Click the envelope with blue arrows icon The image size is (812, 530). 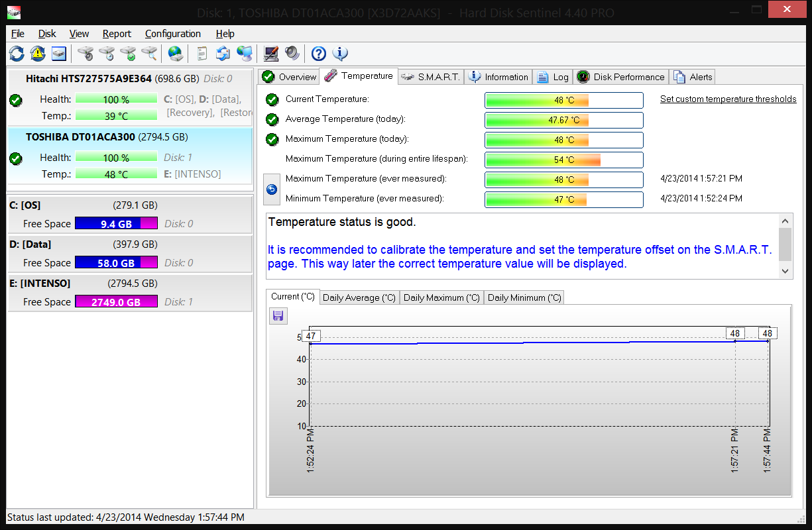223,54
